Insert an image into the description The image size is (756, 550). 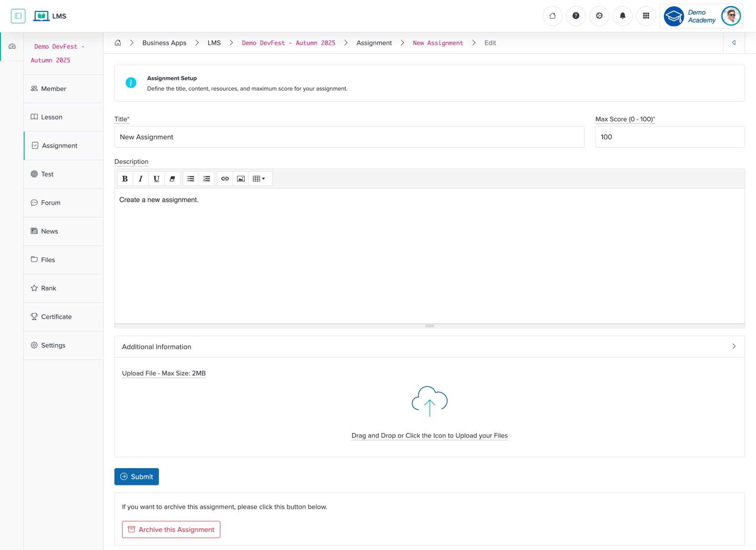pos(240,178)
